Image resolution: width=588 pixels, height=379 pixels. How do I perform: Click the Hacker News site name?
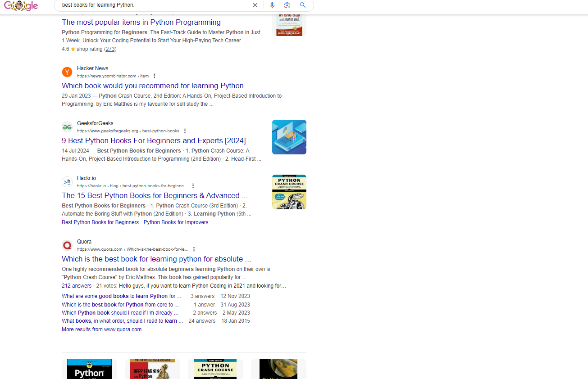(92, 68)
